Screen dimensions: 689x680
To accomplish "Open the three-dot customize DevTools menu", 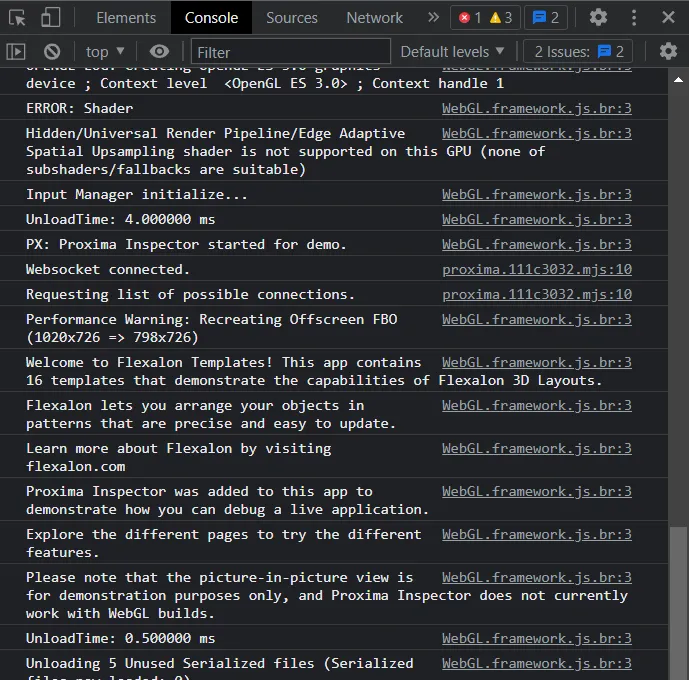I will 634,18.
